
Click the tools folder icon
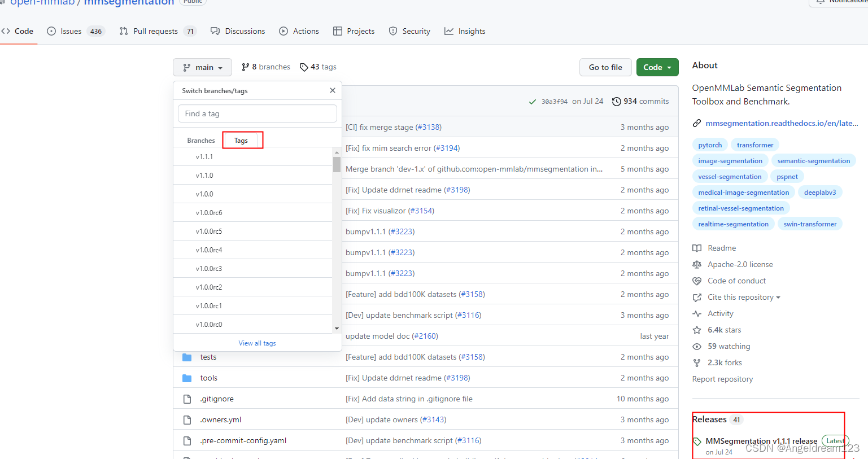[x=187, y=378]
